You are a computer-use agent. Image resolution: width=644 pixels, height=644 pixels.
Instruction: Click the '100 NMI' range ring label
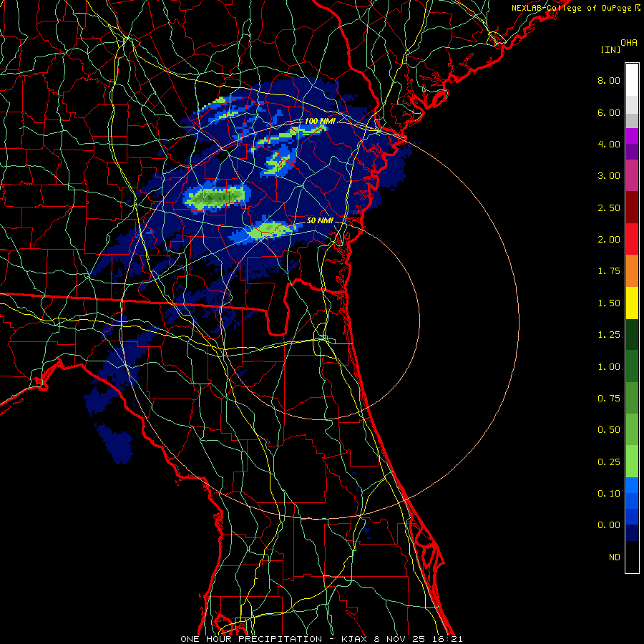coord(320,121)
